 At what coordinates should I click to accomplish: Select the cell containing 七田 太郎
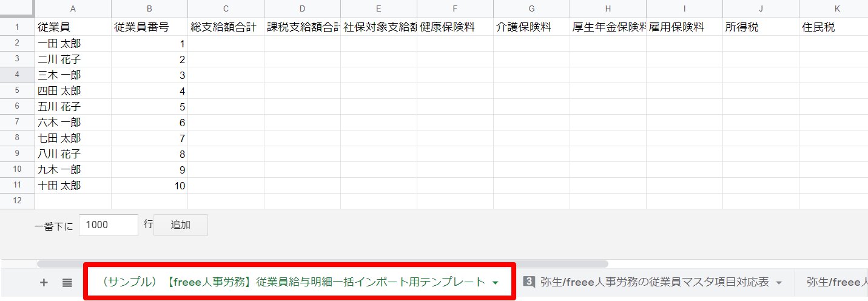[x=73, y=138]
